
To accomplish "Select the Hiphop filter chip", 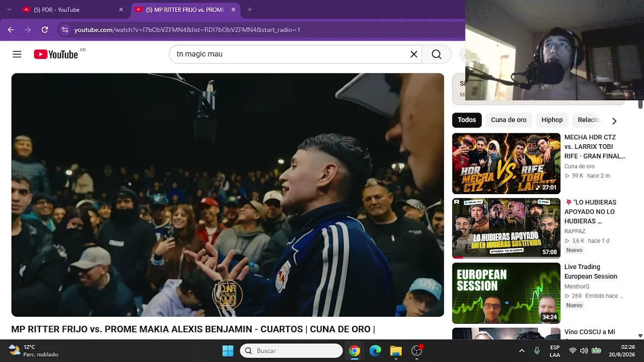I will (552, 120).
